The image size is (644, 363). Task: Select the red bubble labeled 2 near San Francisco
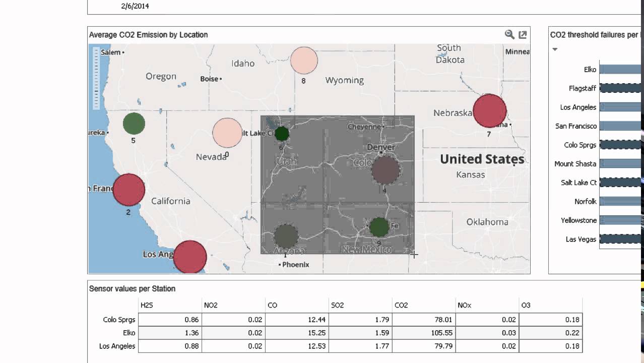129,190
